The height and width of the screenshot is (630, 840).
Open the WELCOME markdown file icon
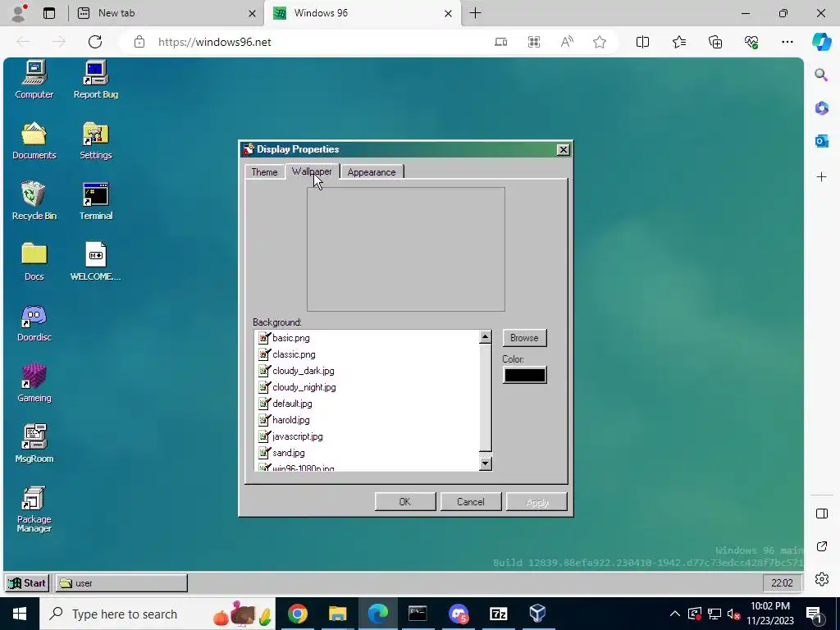click(96, 262)
